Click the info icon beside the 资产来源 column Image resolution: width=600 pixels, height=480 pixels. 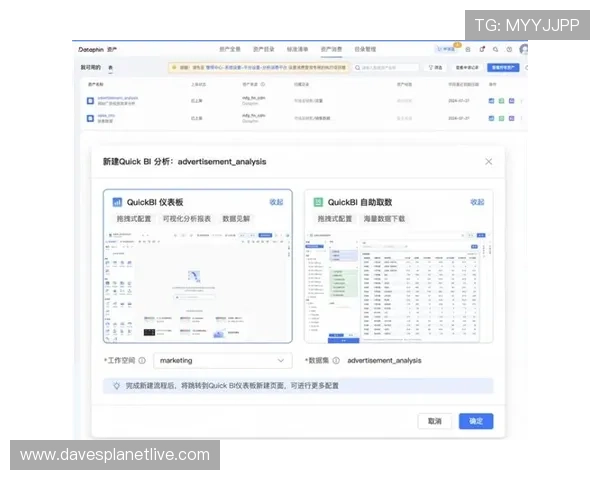pos(263,84)
